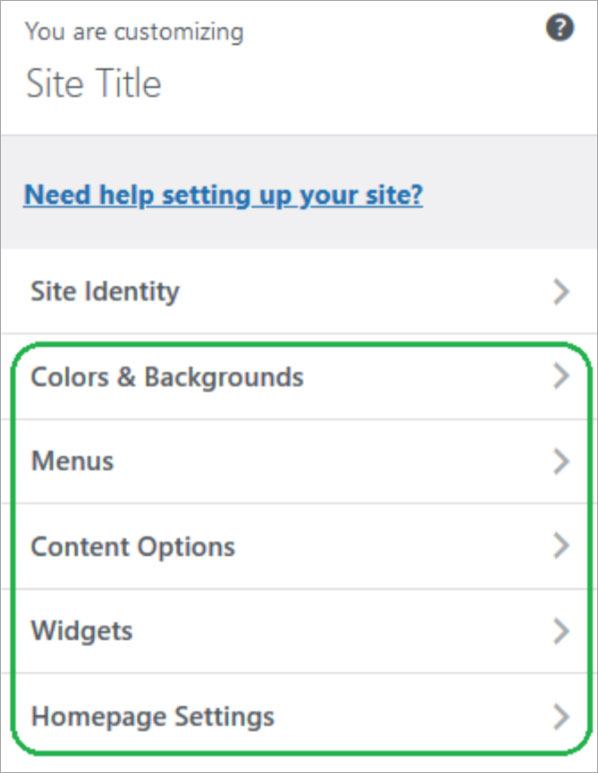Click the help question mark icon
The image size is (598, 773).
pyautogui.click(x=560, y=27)
